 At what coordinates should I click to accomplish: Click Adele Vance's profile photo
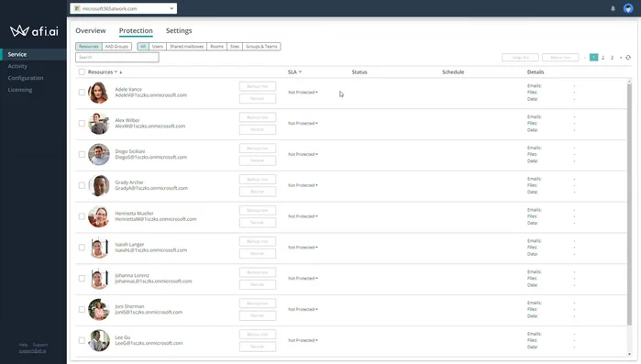[x=98, y=93]
